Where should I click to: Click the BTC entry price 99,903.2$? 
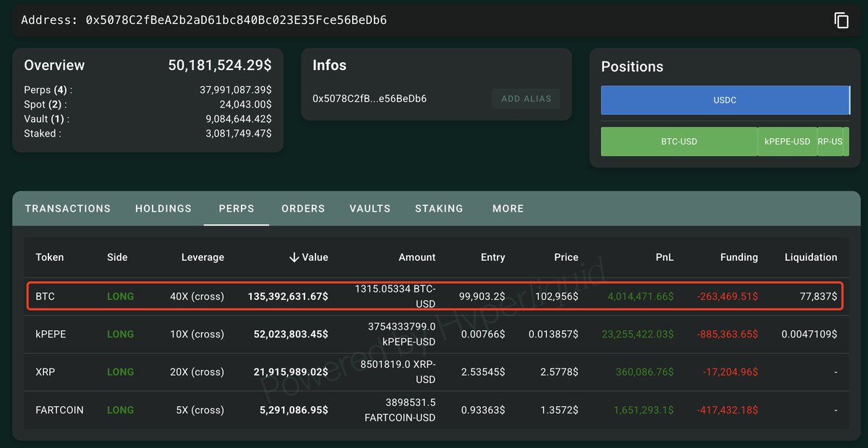click(482, 296)
